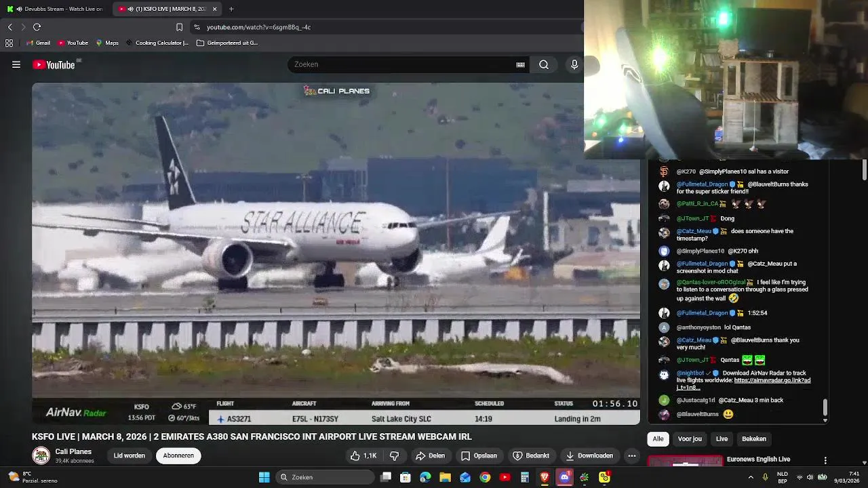Image resolution: width=868 pixels, height=488 pixels.
Task: Open File Explorer from the taskbar
Action: tap(445, 477)
